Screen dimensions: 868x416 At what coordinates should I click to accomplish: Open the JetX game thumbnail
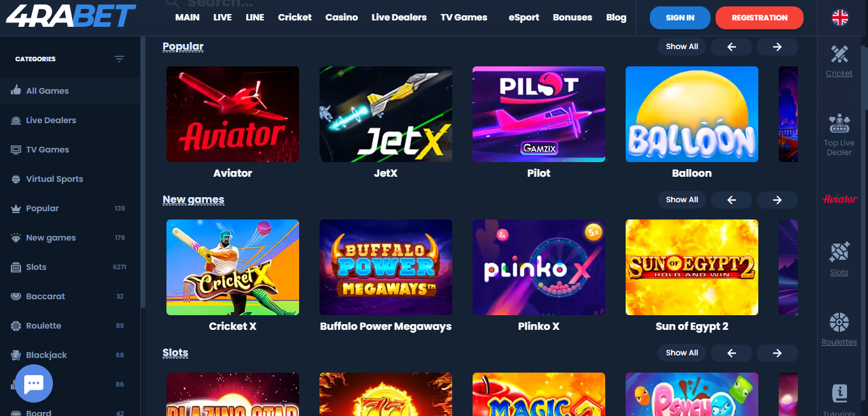point(386,114)
